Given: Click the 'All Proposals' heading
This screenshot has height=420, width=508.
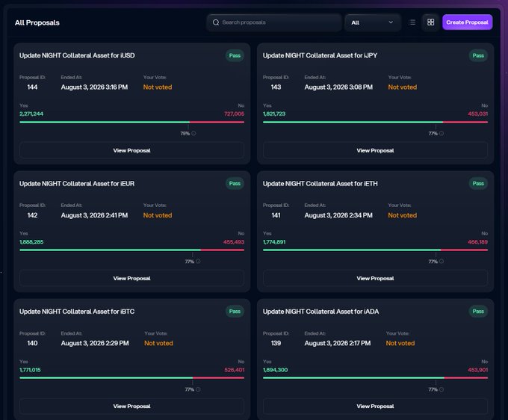Looking at the screenshot, I should pos(37,22).
